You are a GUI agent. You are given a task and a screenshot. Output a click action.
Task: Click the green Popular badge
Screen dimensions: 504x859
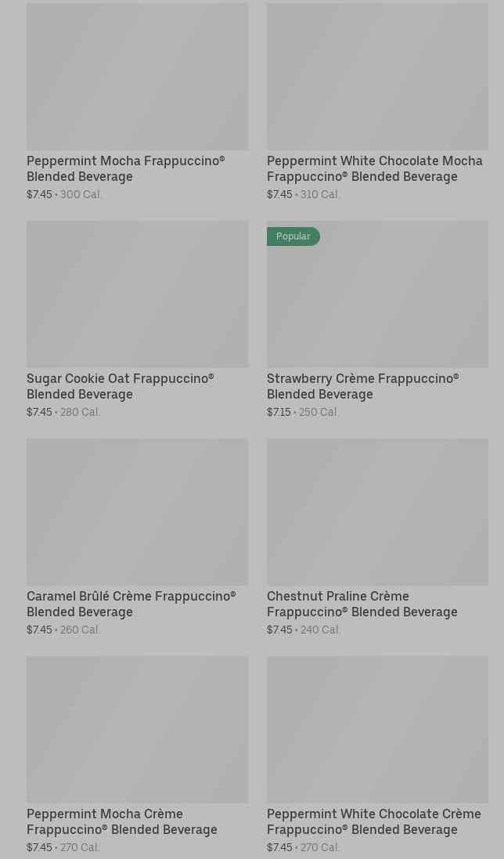pyautogui.click(x=293, y=236)
